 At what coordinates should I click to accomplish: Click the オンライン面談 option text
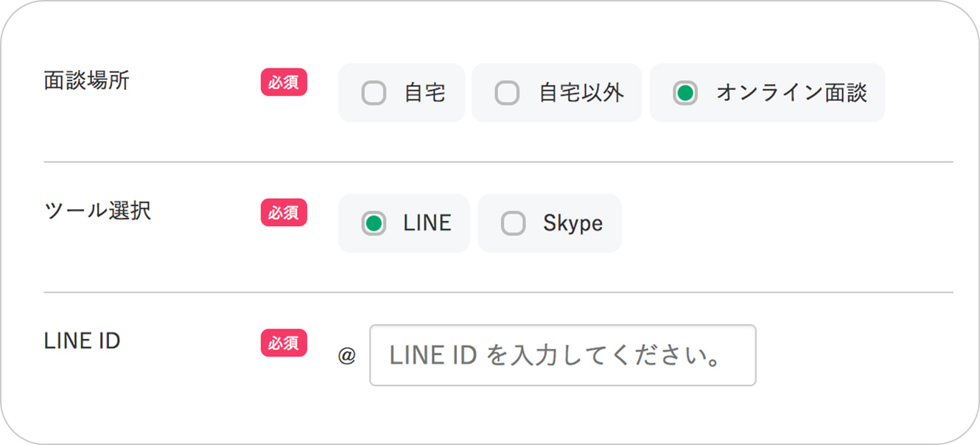point(792,94)
